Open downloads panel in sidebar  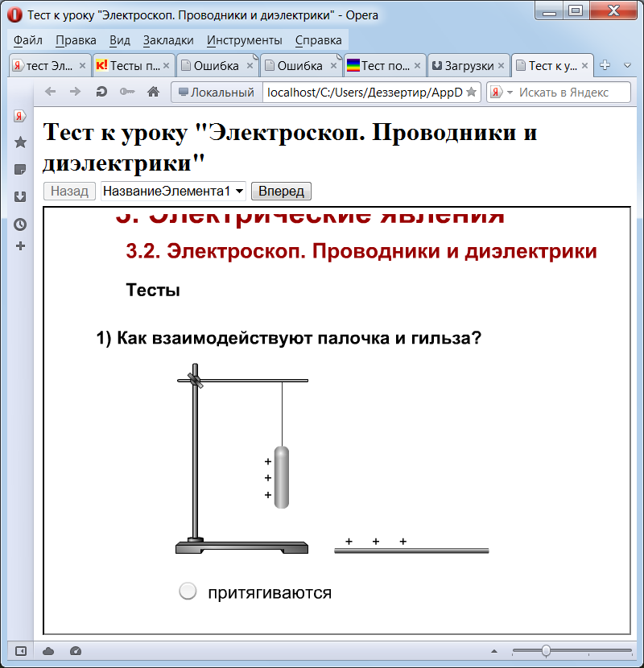point(20,197)
